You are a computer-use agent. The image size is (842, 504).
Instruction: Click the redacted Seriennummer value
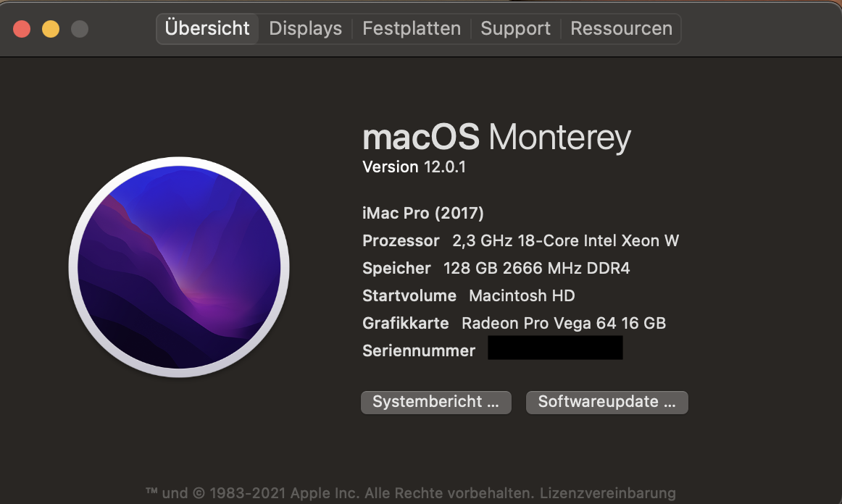[555, 348]
